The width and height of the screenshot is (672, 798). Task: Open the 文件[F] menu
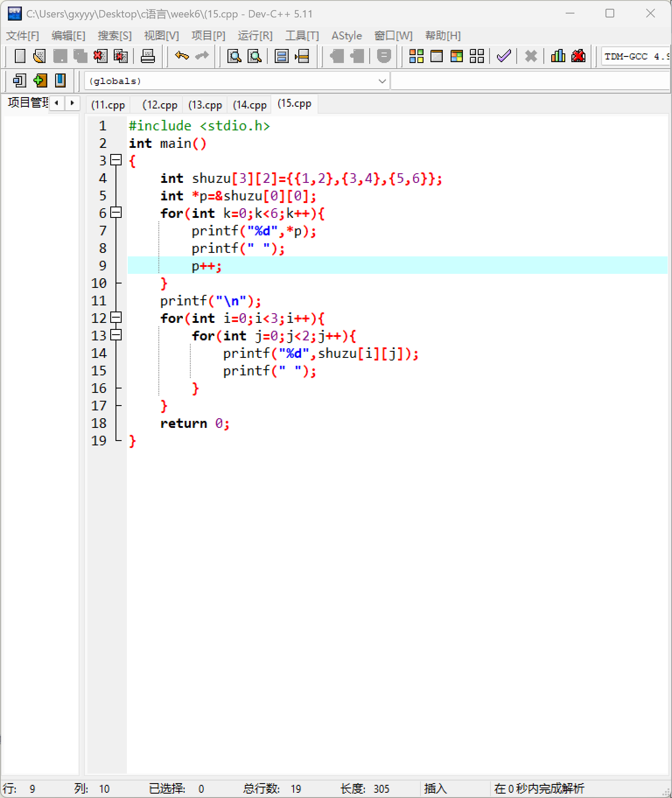coord(22,35)
